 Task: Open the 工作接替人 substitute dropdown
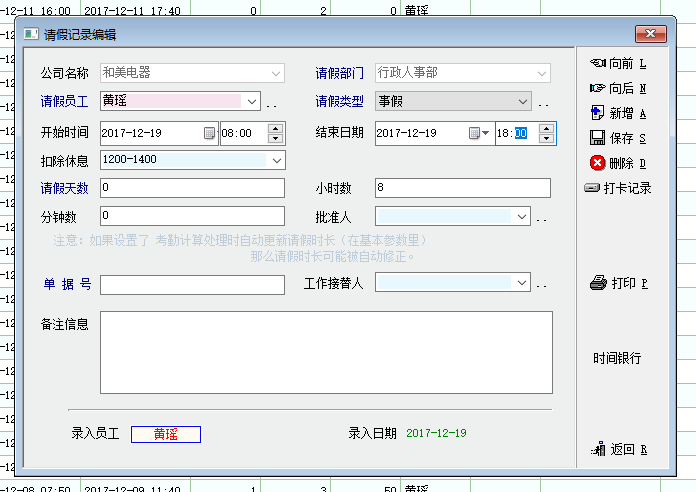tap(521, 283)
